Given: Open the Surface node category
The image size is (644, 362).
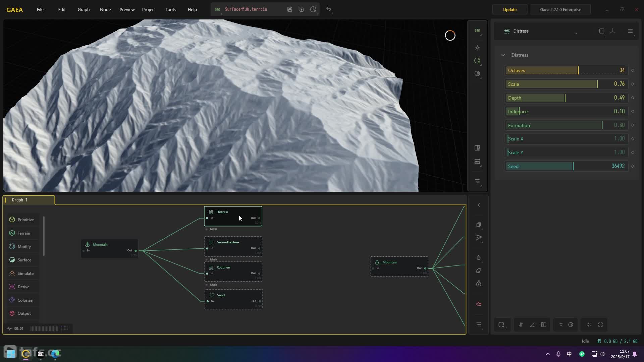Looking at the screenshot, I should point(24,260).
